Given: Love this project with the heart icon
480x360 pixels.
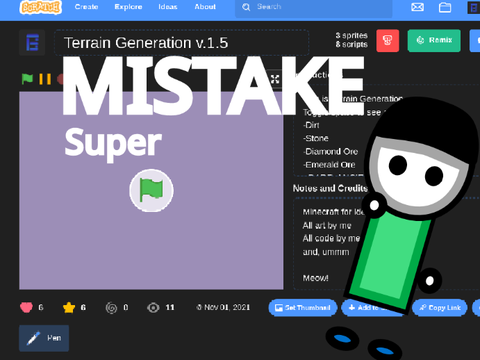Looking at the screenshot, I should [26, 307].
